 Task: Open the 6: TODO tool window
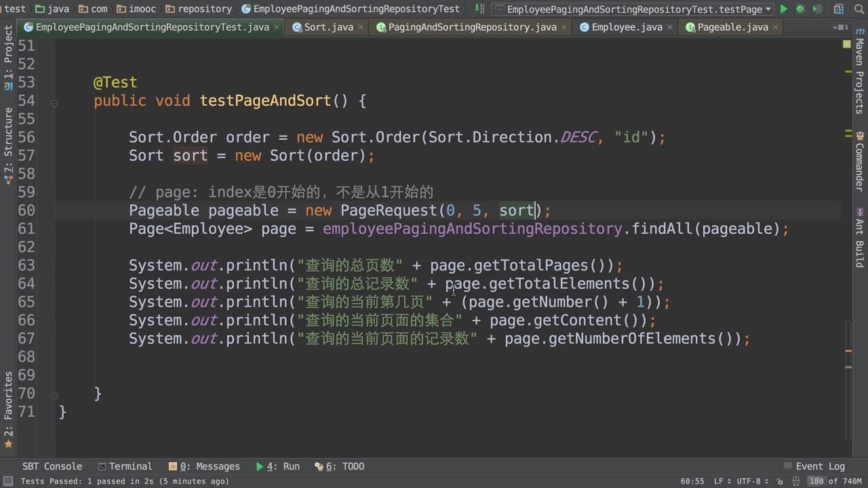point(340,466)
